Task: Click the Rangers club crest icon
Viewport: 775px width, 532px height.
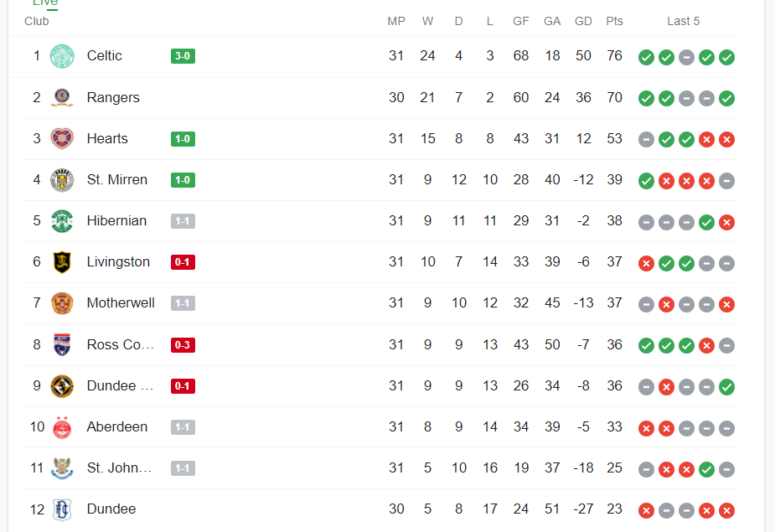Action: click(x=62, y=97)
